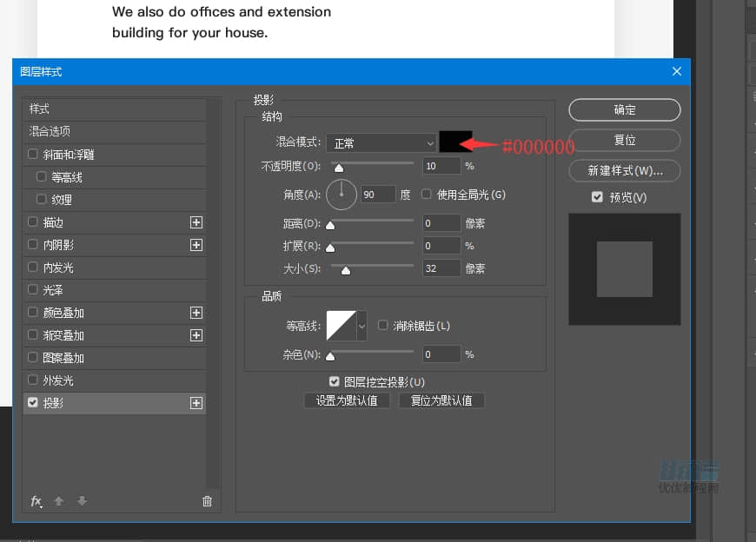Enable the 图案叠加 checkbox
This screenshot has height=542, width=756.
pyautogui.click(x=33, y=358)
